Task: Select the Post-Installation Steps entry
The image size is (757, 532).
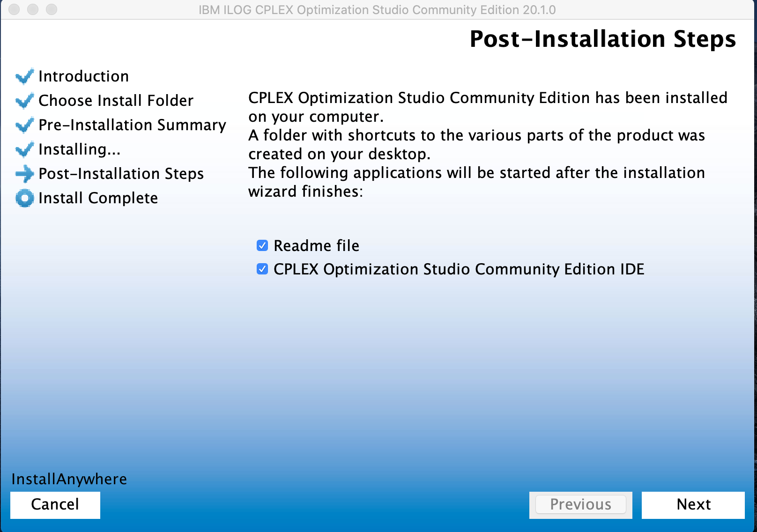Action: coord(121,174)
